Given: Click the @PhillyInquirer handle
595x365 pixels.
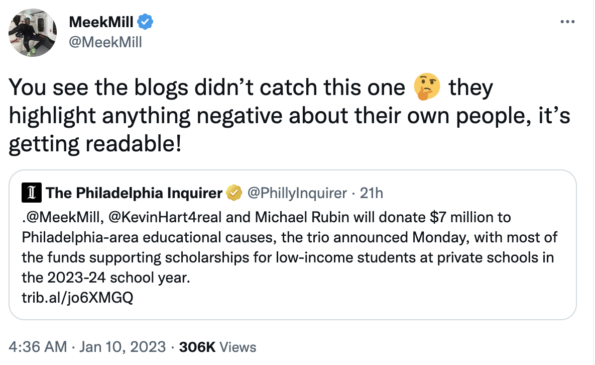Looking at the screenshot, I should [297, 193].
